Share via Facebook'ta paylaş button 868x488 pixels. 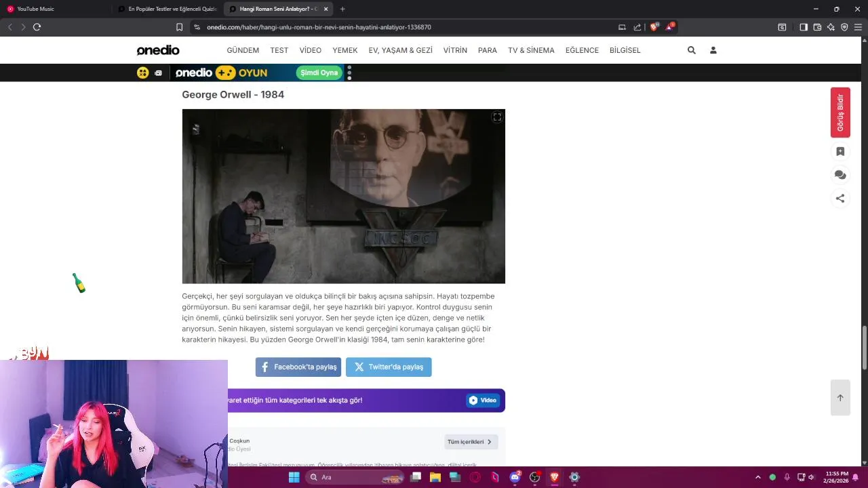298,367
